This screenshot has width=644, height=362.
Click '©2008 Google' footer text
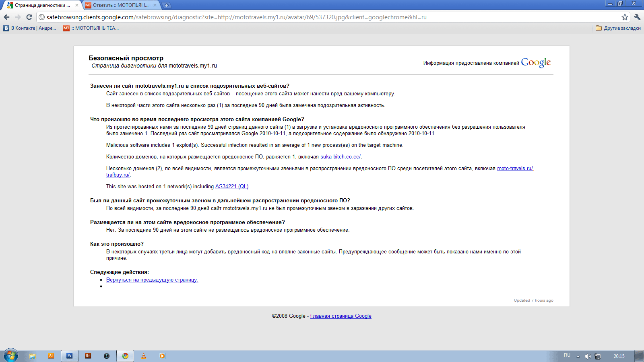click(x=289, y=316)
